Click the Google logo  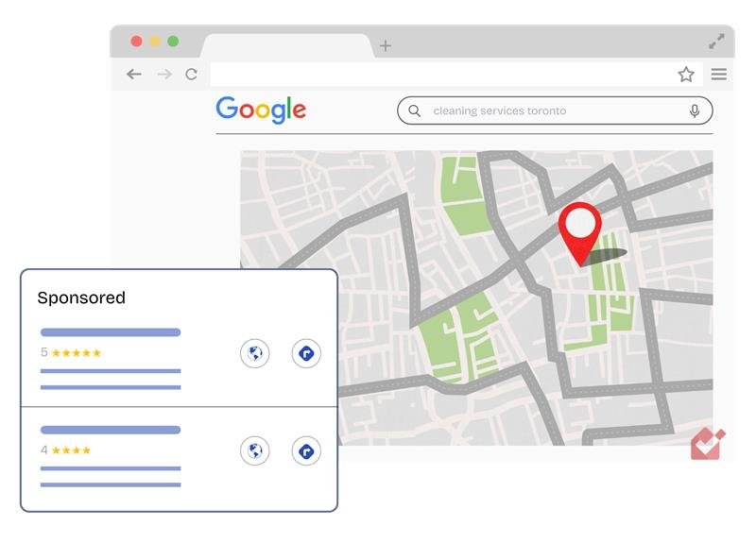(x=261, y=110)
